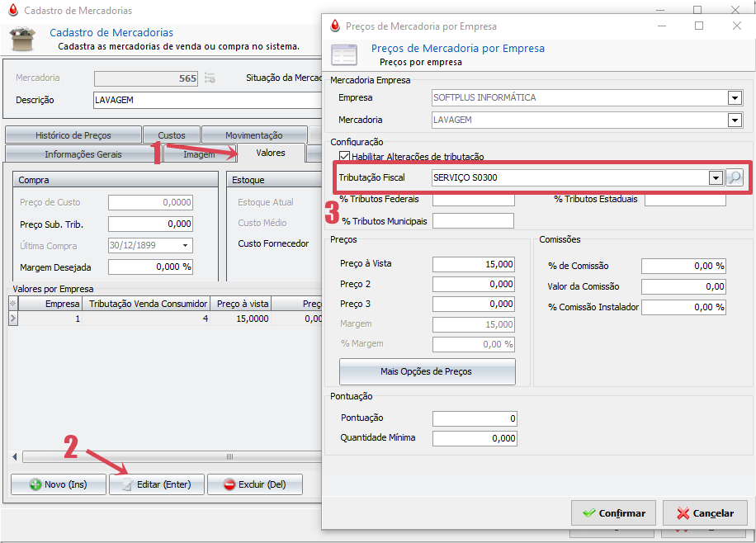
Task: Click the horizontal scrollbar in Valores por Empresa grid
Action: tap(171, 456)
